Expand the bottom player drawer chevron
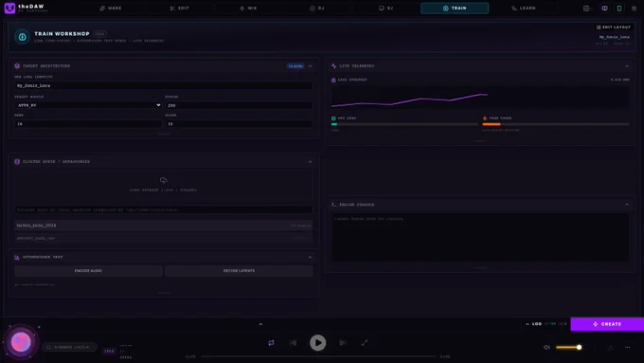Image resolution: width=644 pixels, height=363 pixels. click(x=260, y=324)
